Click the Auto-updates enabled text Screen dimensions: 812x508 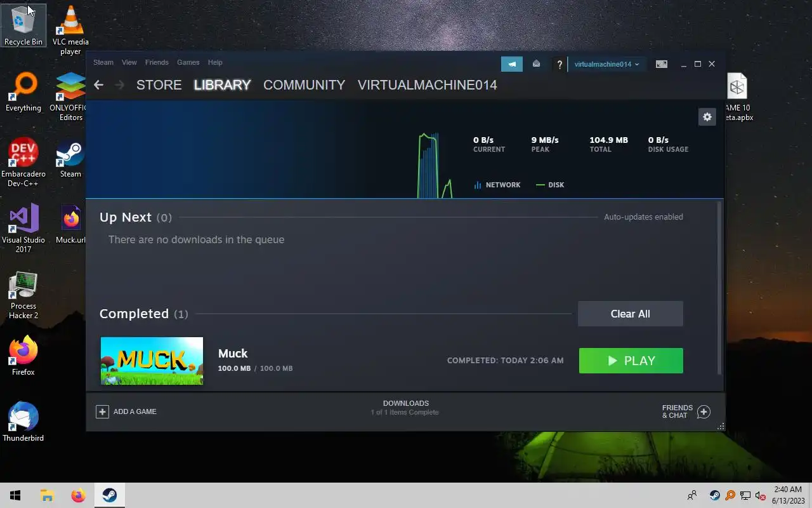tap(643, 217)
